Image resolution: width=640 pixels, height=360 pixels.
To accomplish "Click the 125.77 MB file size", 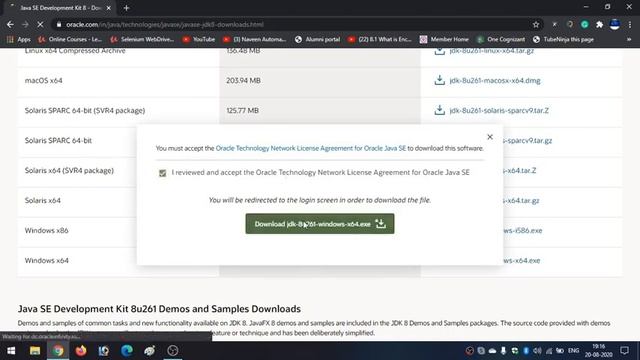I will click(242, 111).
